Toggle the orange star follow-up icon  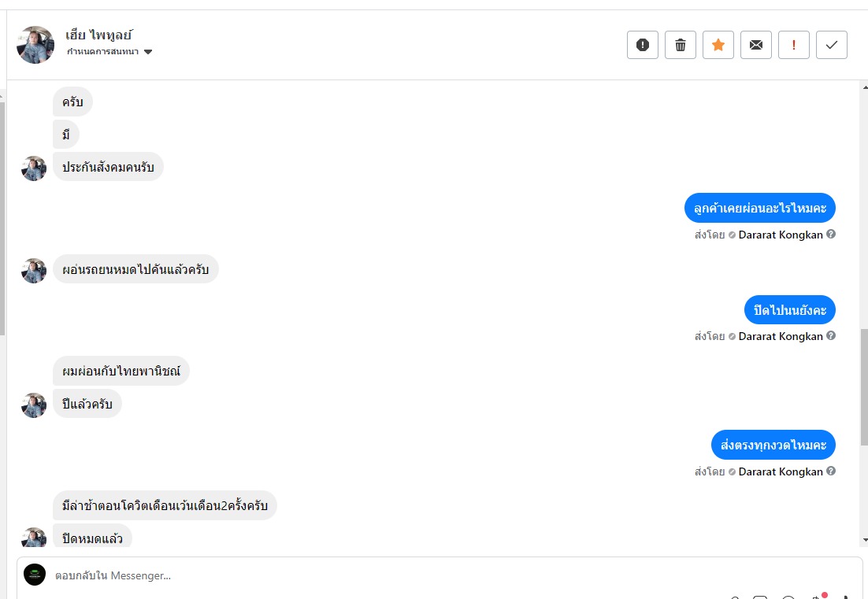tap(718, 45)
